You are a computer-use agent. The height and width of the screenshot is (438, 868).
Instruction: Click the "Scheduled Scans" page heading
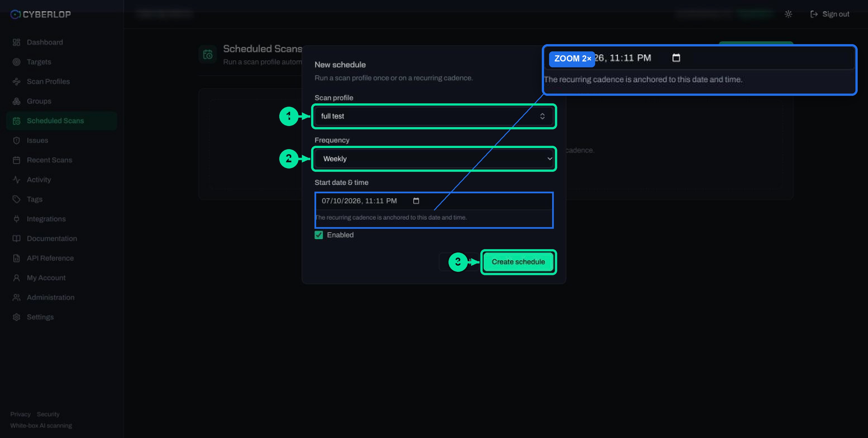(x=263, y=49)
